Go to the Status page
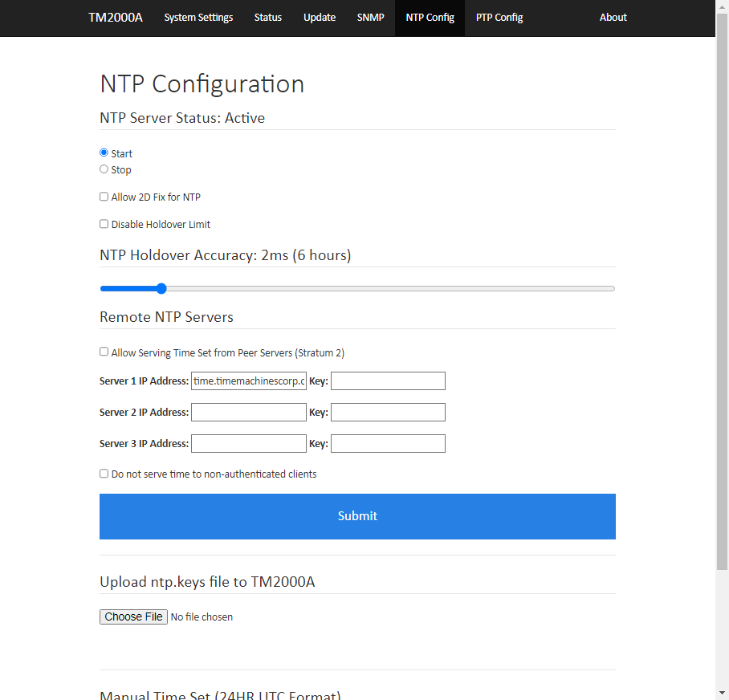 click(268, 18)
